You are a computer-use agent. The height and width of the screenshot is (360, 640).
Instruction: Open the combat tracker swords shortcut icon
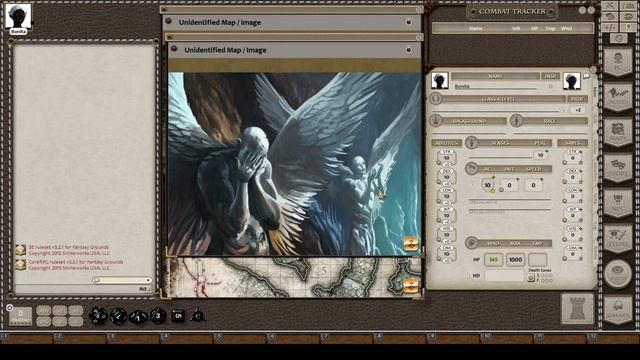click(x=610, y=6)
